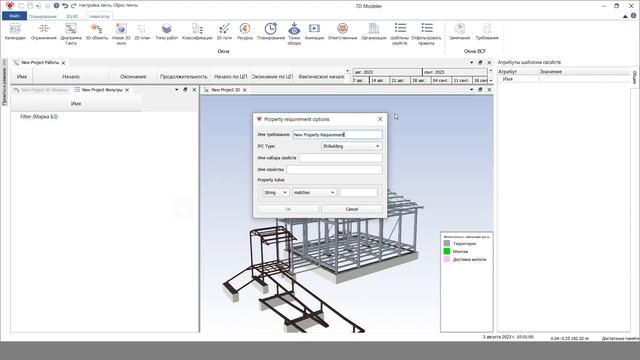Screen dimensions: 640x360
Task: Open the Точки обзора window
Action: click(x=294, y=33)
